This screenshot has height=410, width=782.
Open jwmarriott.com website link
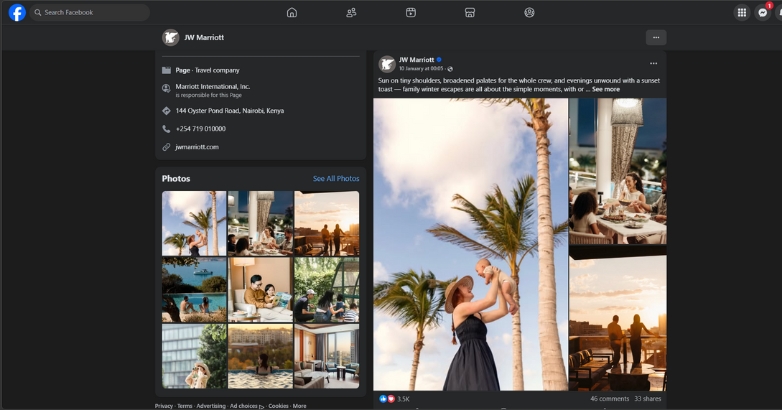pyautogui.click(x=197, y=147)
